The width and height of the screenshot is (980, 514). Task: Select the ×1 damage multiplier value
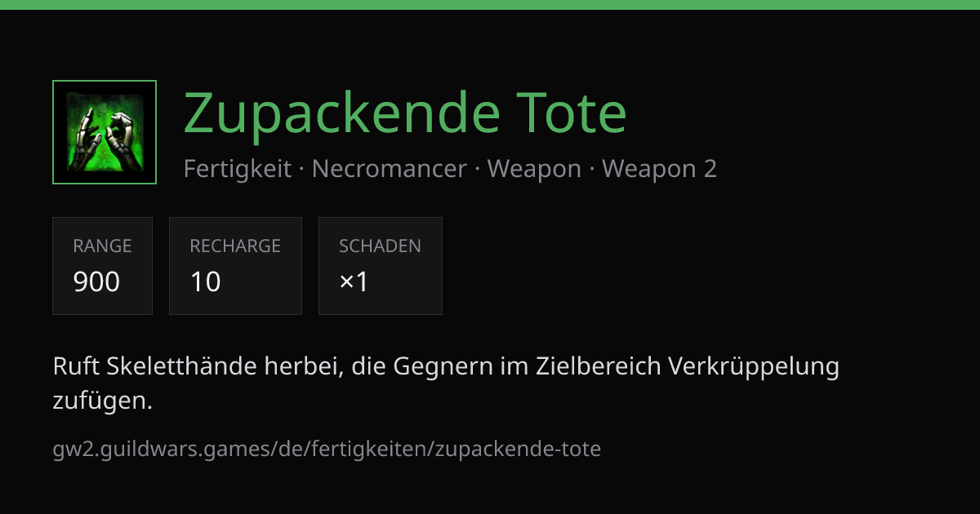pyautogui.click(x=354, y=281)
